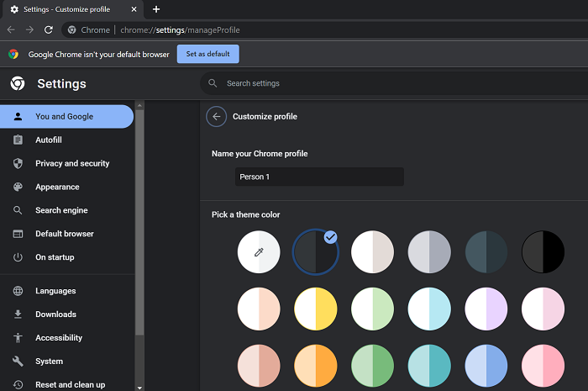The width and height of the screenshot is (588, 391).
Task: Open the Search engine settings section
Action: pyautogui.click(x=61, y=210)
